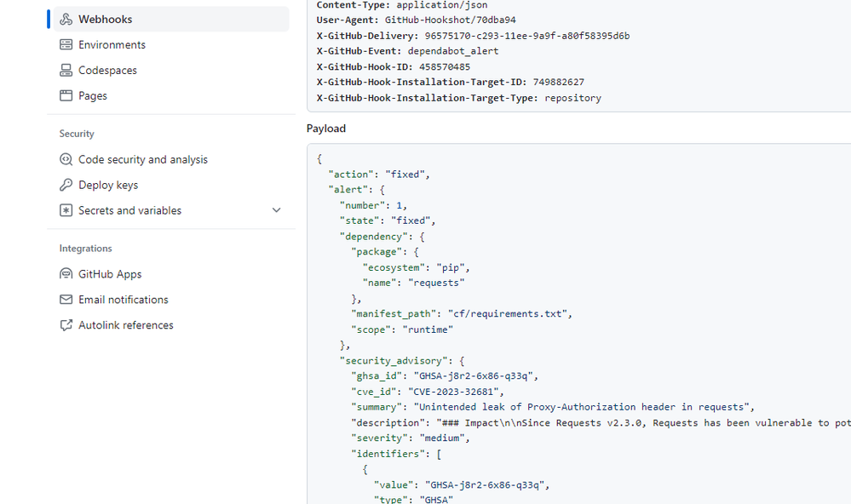Viewport: 851px width, 504px height.
Task: Click the "package" key line
Action: tap(385, 252)
